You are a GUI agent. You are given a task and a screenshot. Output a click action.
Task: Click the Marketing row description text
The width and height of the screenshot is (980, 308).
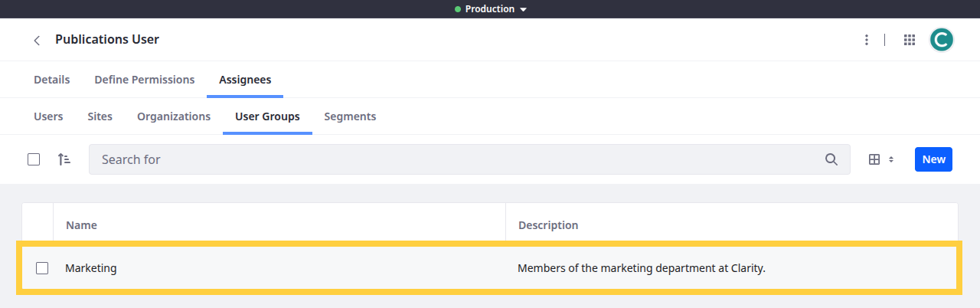(641, 268)
